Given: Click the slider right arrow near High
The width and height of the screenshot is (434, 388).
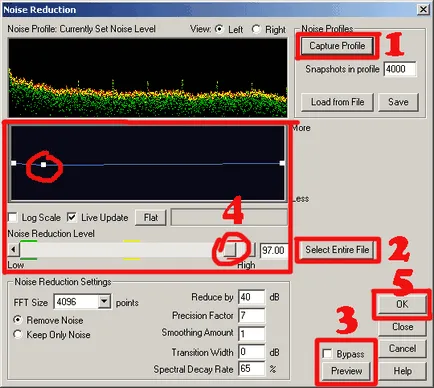Looking at the screenshot, I should pyautogui.click(x=251, y=249).
